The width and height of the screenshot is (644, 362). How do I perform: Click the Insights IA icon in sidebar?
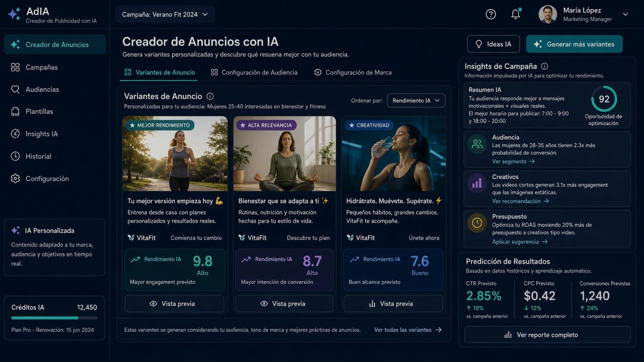tap(15, 134)
